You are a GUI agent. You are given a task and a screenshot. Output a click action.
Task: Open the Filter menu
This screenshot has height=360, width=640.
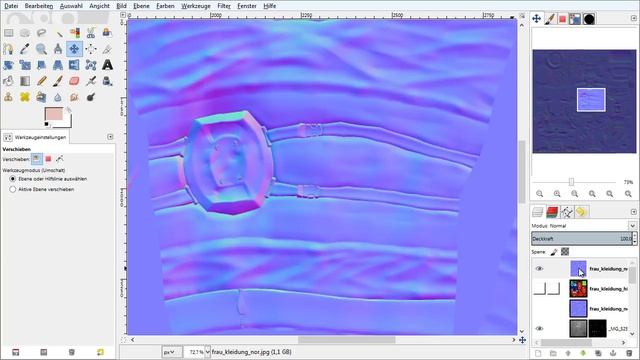pos(224,6)
